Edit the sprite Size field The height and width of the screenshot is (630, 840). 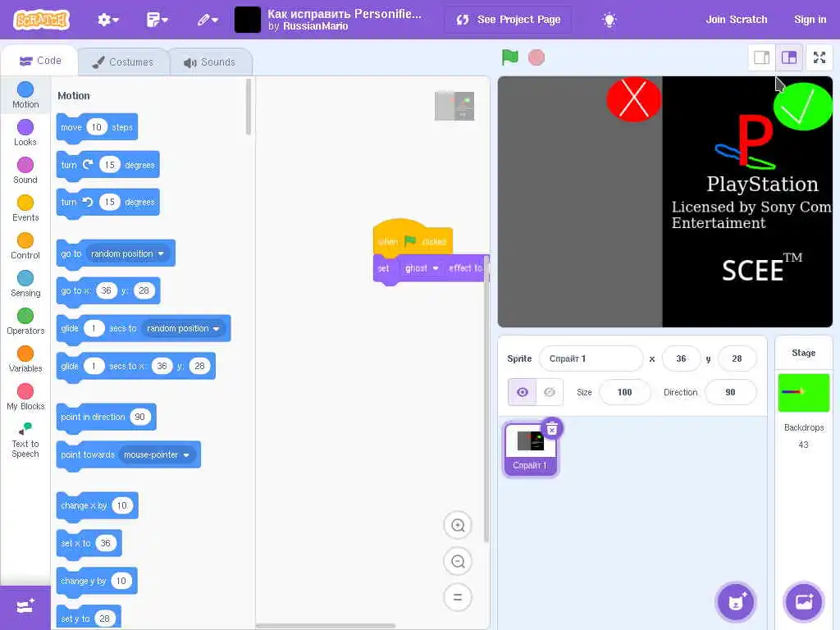pyautogui.click(x=624, y=392)
